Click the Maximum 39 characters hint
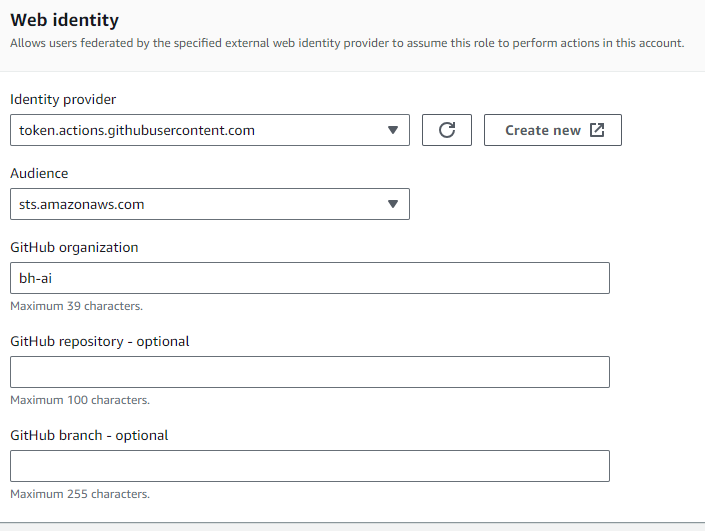The width and height of the screenshot is (705, 531). (x=76, y=306)
